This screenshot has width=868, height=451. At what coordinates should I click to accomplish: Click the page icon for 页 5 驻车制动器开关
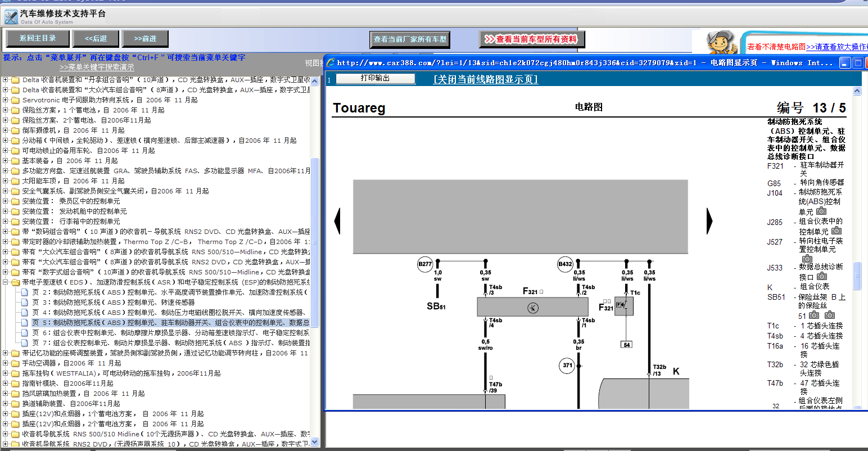25,323
